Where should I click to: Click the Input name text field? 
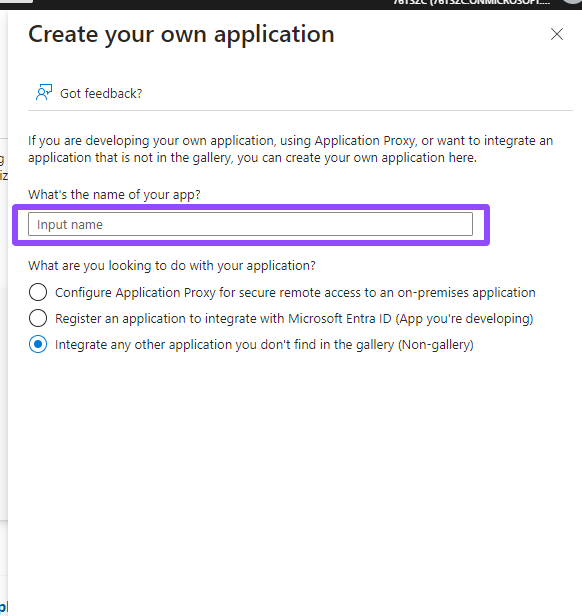click(250, 224)
